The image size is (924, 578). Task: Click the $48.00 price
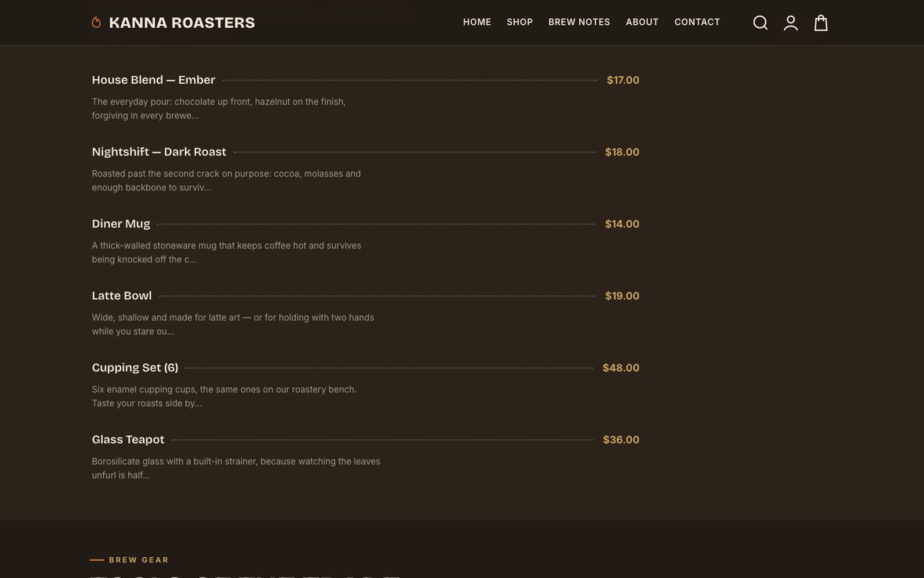click(621, 368)
